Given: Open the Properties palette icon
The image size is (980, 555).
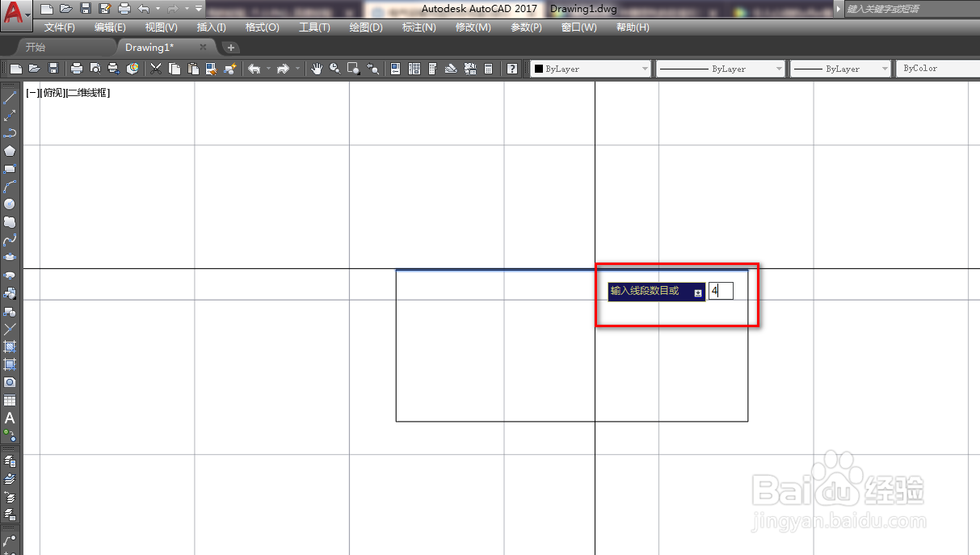Looking at the screenshot, I should (x=395, y=69).
